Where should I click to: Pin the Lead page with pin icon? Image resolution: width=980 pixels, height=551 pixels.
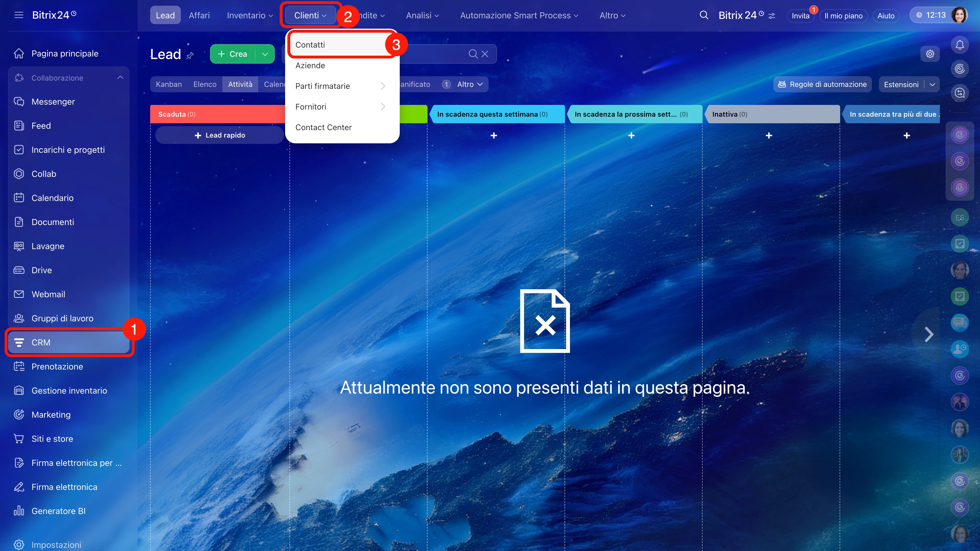[x=190, y=56]
